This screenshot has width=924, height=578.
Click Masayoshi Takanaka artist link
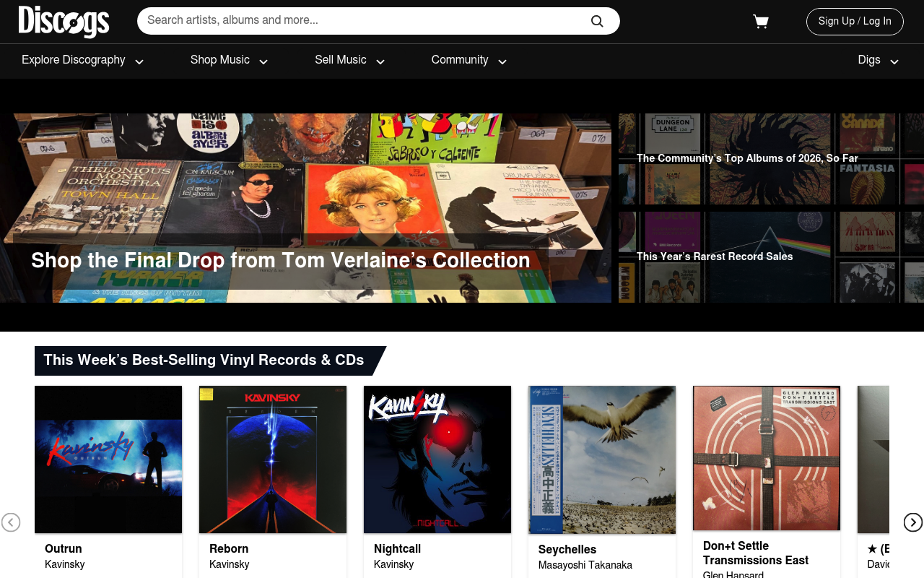585,566
